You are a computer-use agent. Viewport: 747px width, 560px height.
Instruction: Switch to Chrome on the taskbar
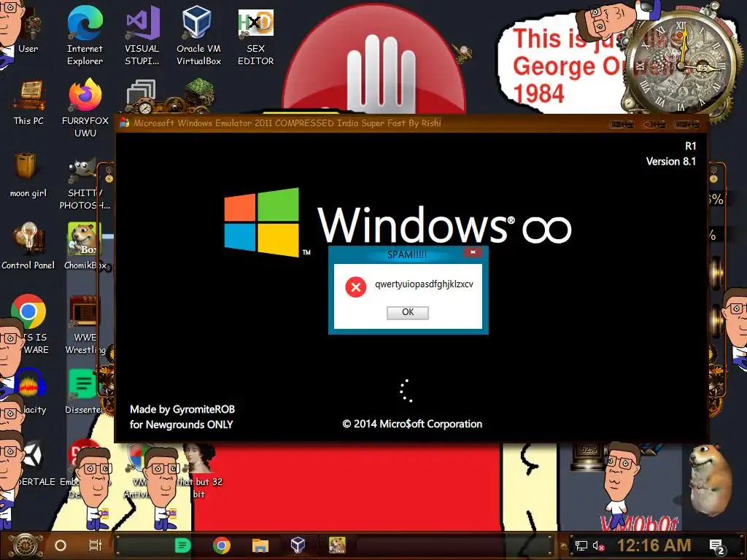coord(222,545)
